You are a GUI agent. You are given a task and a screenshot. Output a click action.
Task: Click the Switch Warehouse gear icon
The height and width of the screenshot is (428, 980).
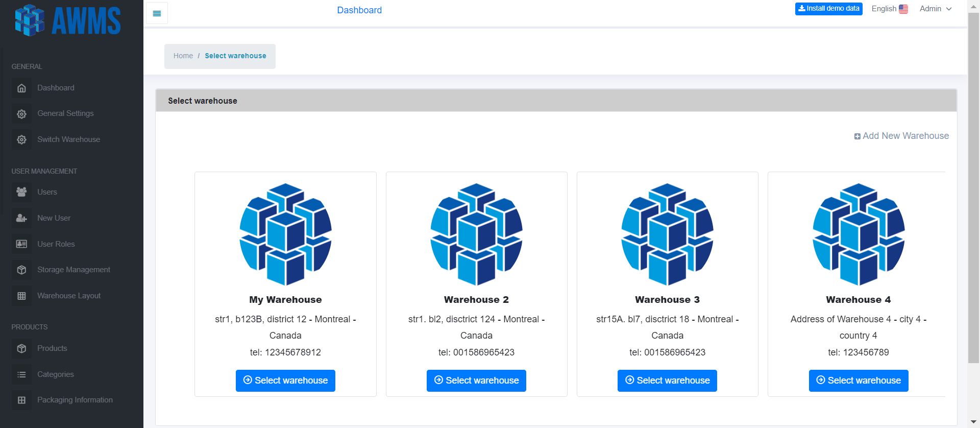[x=21, y=139]
